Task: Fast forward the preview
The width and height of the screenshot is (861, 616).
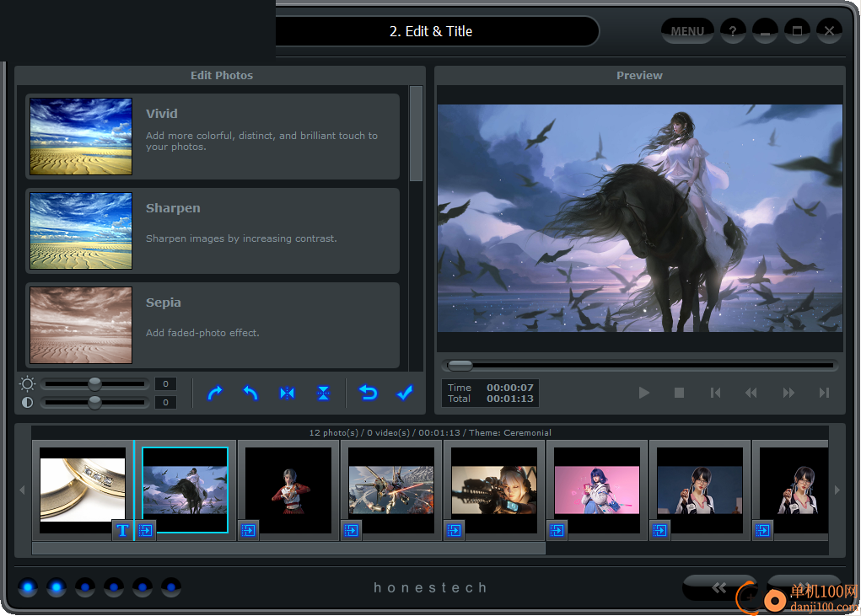Action: point(788,393)
